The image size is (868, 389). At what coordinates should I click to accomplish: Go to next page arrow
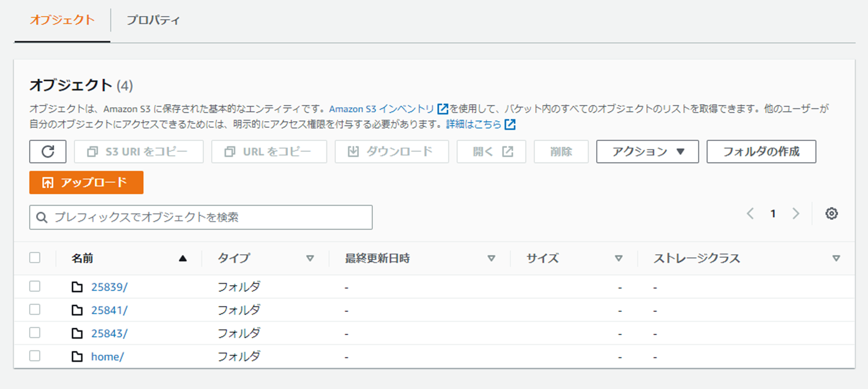796,214
